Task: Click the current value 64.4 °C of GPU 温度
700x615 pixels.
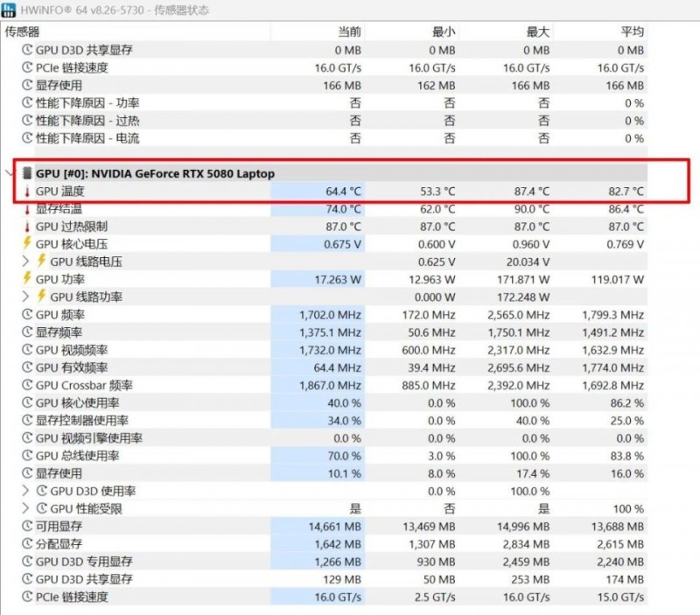Action: pos(343,192)
